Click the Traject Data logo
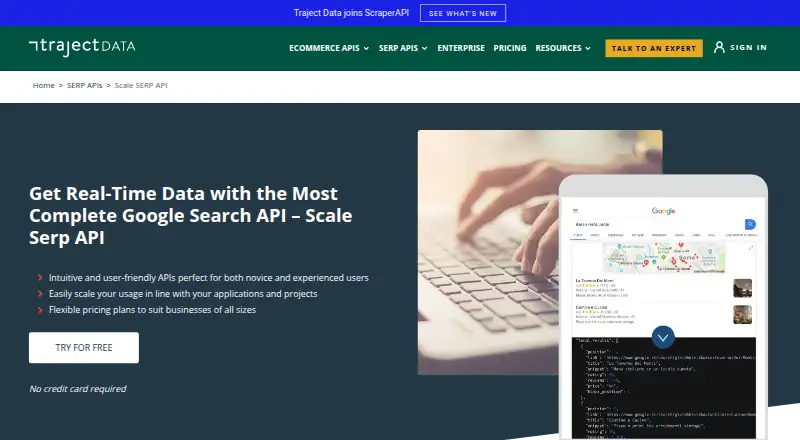 82,46
